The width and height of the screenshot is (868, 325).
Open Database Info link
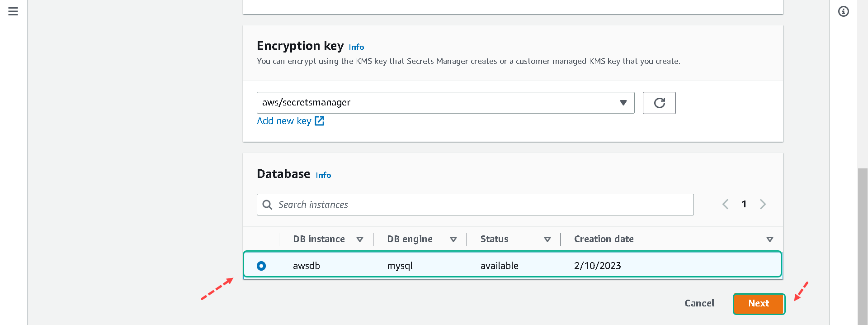pyautogui.click(x=323, y=175)
